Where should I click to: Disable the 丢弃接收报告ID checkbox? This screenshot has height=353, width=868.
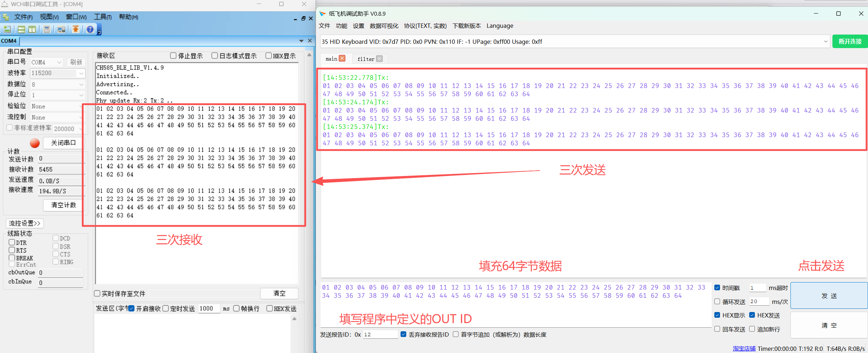point(403,334)
